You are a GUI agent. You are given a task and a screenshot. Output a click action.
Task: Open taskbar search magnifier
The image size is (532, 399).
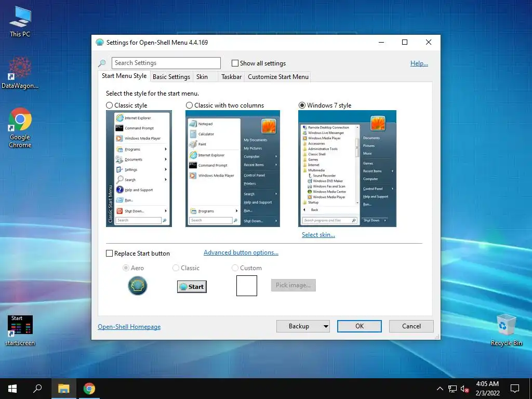click(37, 389)
